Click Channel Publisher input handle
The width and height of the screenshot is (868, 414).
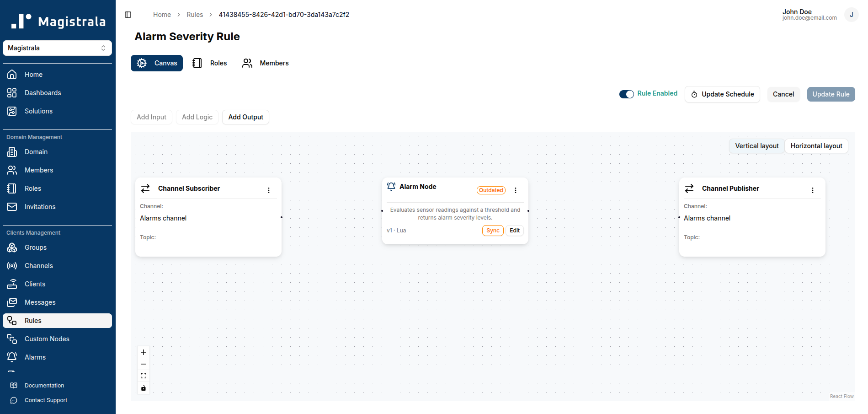[x=679, y=217]
